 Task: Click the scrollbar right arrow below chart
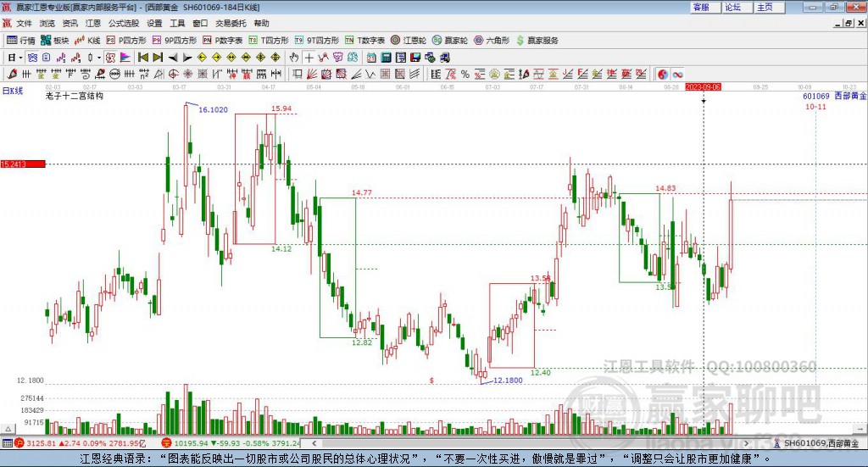pos(746,443)
